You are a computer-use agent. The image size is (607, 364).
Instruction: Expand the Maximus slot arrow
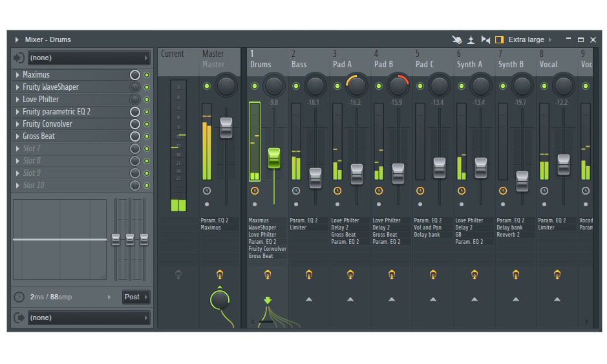click(x=17, y=75)
